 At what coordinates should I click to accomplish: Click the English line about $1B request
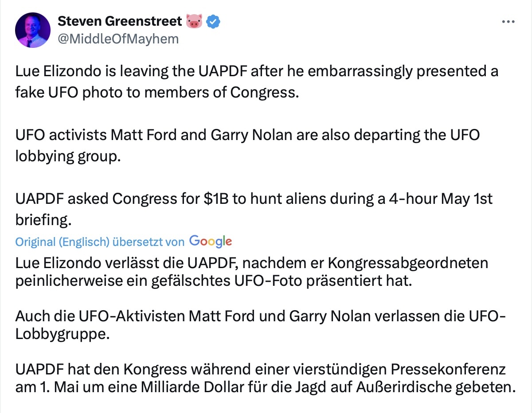coord(254,199)
